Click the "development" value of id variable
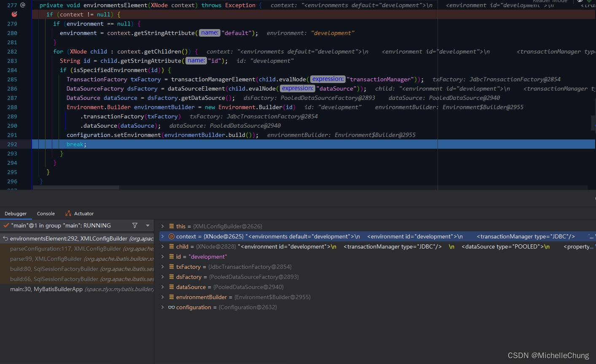Image resolution: width=596 pixels, height=364 pixels. (208, 257)
